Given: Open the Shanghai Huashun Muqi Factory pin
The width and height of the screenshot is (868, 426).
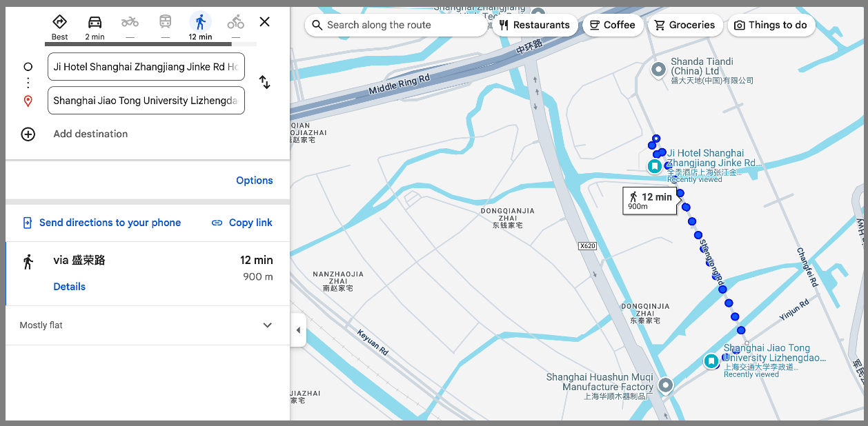Looking at the screenshot, I should [x=665, y=385].
